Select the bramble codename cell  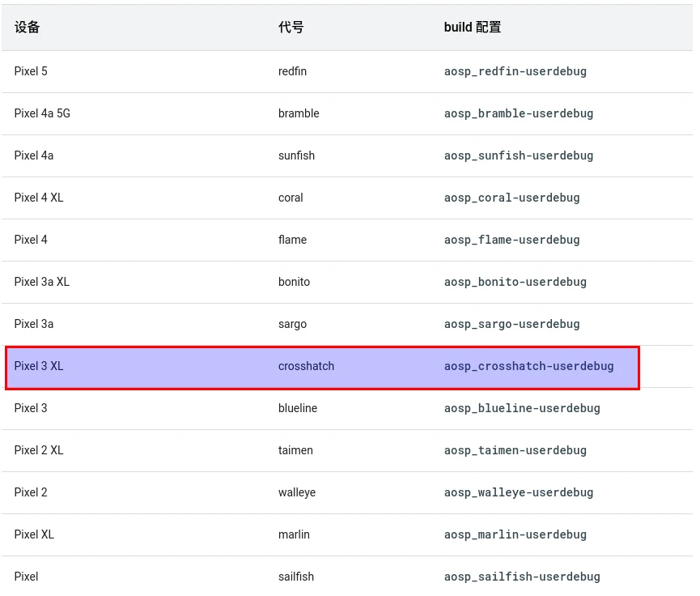coord(299,113)
